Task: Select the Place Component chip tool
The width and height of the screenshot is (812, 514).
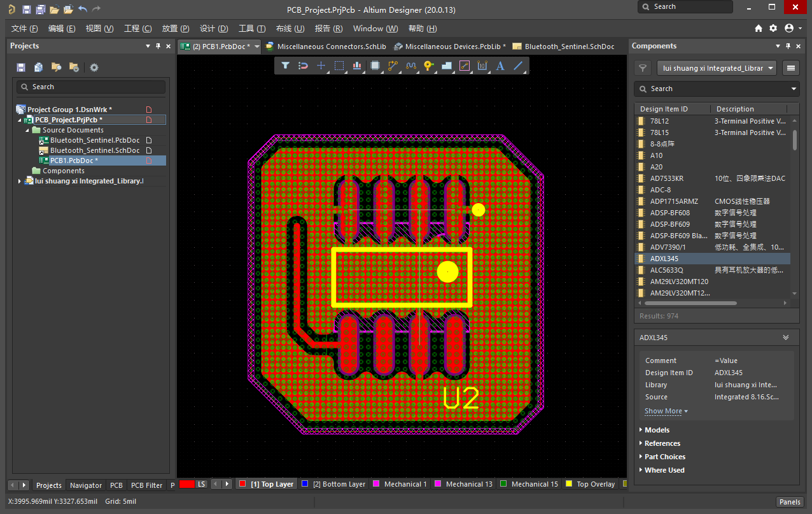Action: [375, 66]
